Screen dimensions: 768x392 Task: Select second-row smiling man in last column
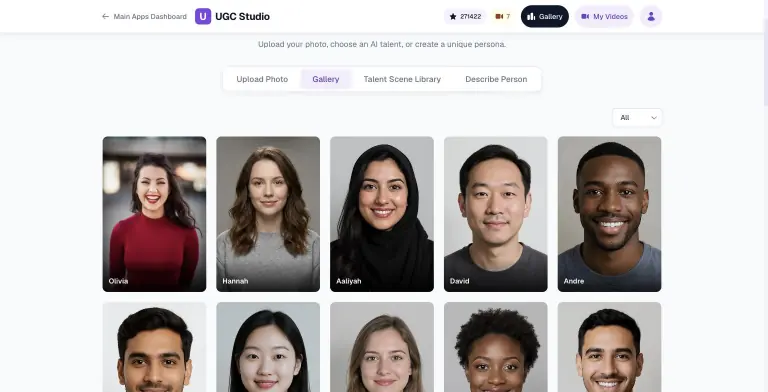tap(609, 347)
